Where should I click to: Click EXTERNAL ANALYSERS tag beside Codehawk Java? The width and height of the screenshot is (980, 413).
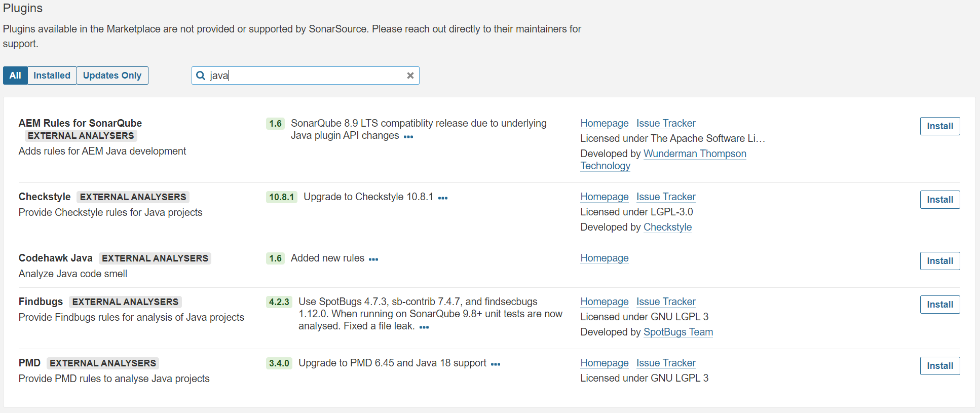(x=155, y=258)
